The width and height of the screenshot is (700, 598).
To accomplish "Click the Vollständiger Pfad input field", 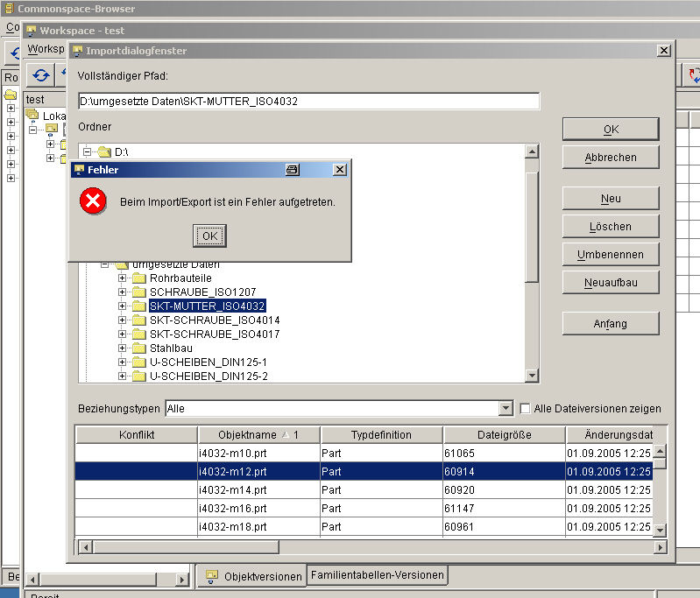I will (x=308, y=102).
